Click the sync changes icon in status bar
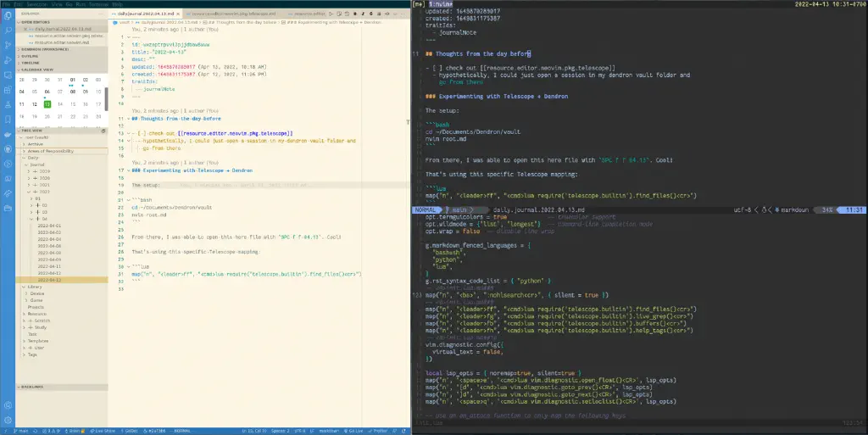868x435 pixels. 36,431
